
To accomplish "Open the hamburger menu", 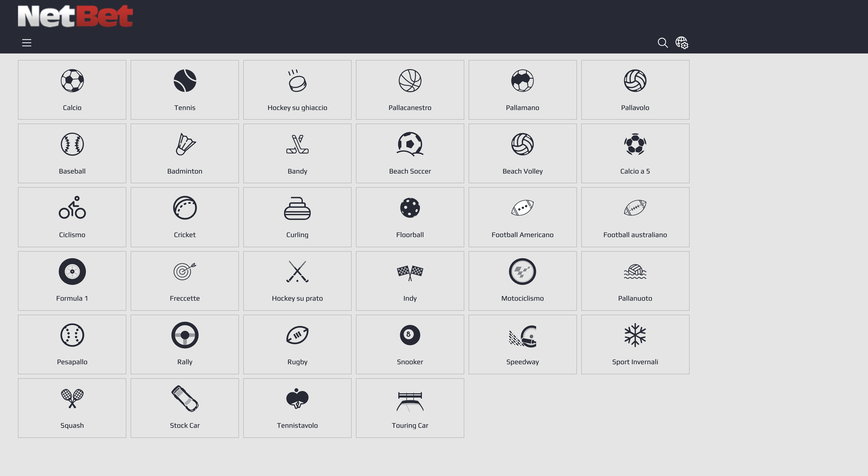I will click(27, 43).
